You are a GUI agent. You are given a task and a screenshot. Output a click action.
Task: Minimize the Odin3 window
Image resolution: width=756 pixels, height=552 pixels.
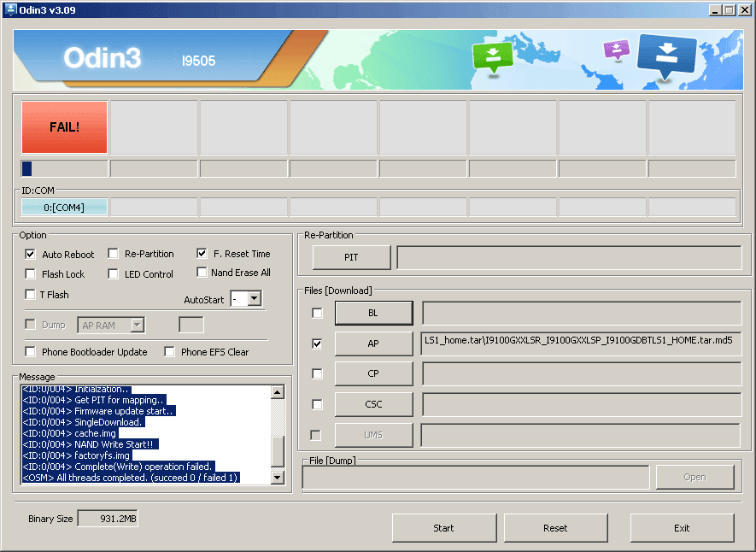click(715, 10)
